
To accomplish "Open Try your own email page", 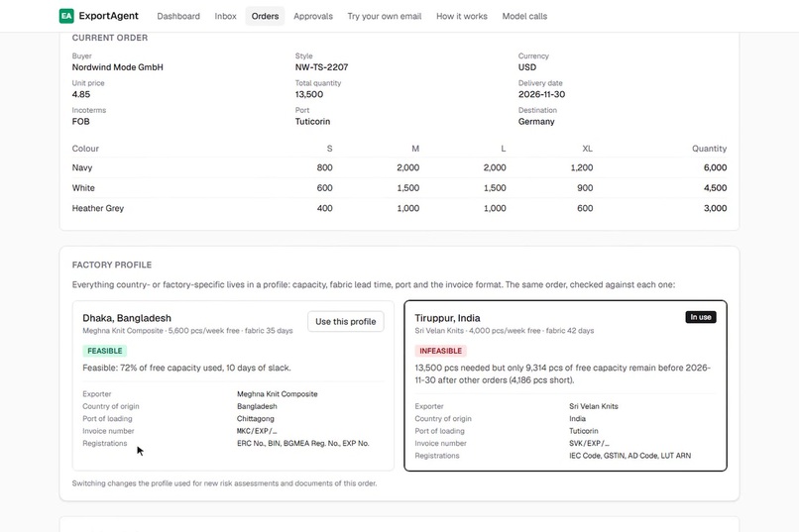I will [x=385, y=16].
